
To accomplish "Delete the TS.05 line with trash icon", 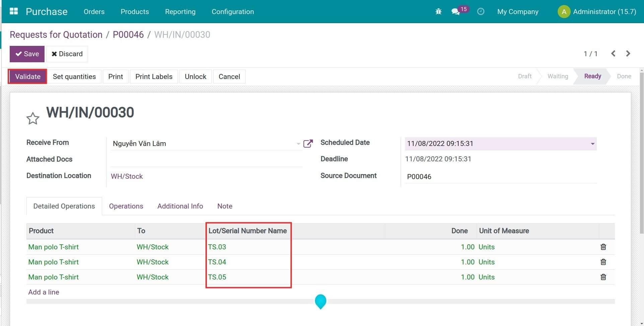I will pyautogui.click(x=603, y=277).
